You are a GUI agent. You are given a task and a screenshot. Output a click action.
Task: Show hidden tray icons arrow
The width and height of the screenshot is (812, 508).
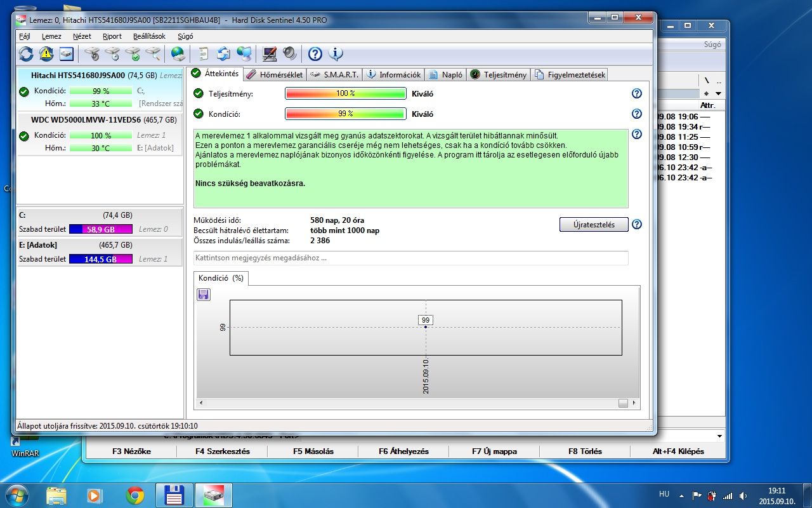[x=681, y=495]
